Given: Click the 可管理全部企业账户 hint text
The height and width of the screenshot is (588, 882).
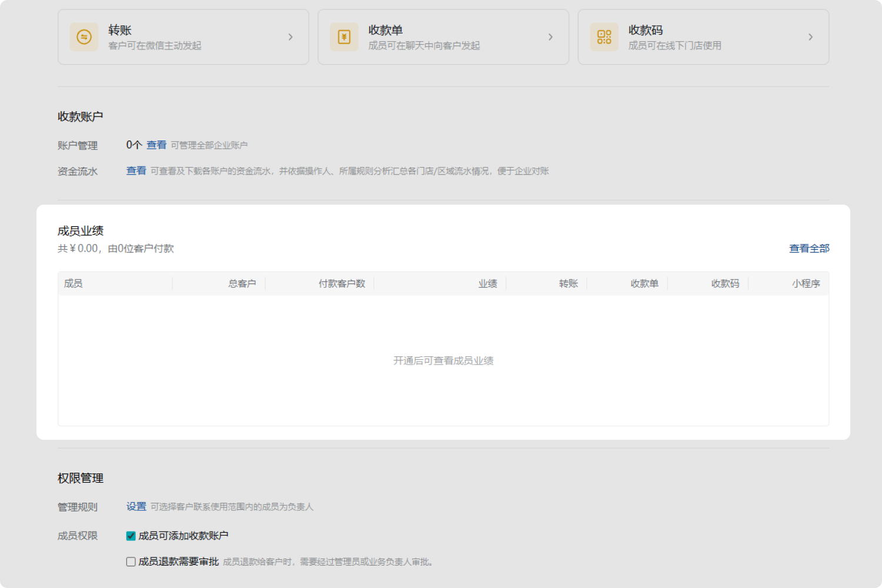Looking at the screenshot, I should tap(209, 145).
